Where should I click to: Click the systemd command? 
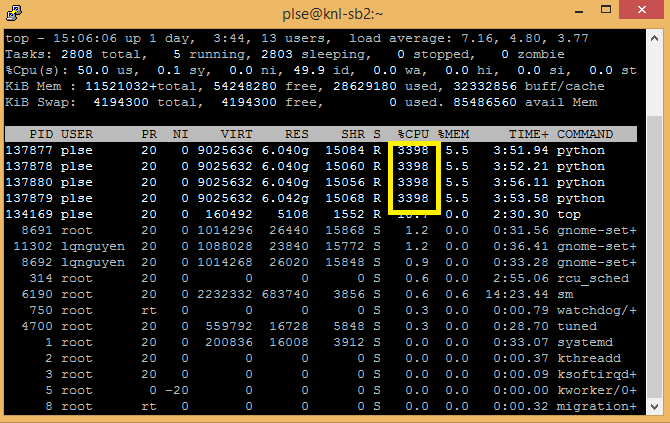pyautogui.click(x=585, y=343)
